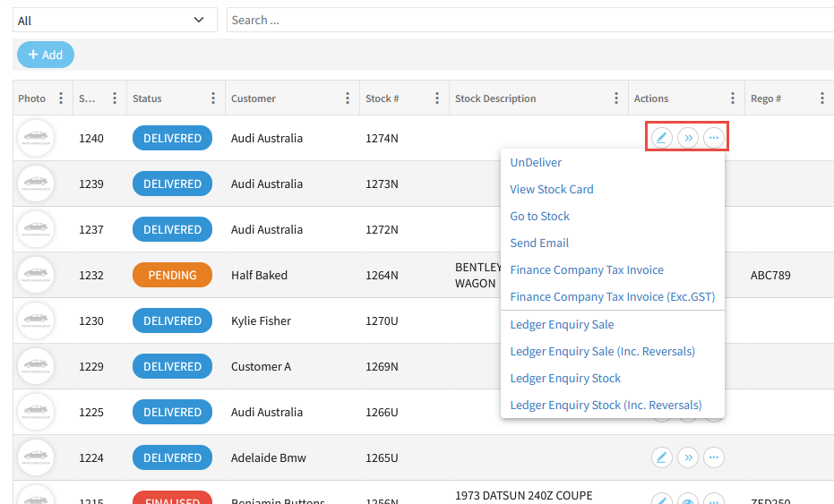The image size is (834, 504).
Task: Open the Stock Description column menu icon
Action: point(616,98)
